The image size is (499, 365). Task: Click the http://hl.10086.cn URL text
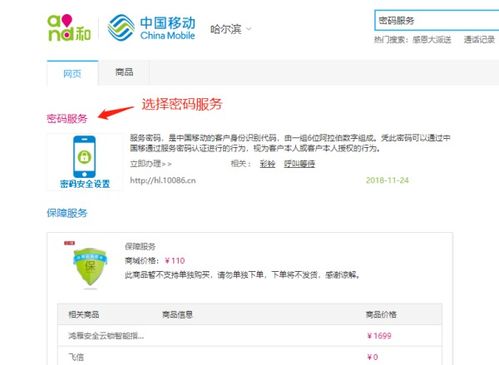[163, 180]
